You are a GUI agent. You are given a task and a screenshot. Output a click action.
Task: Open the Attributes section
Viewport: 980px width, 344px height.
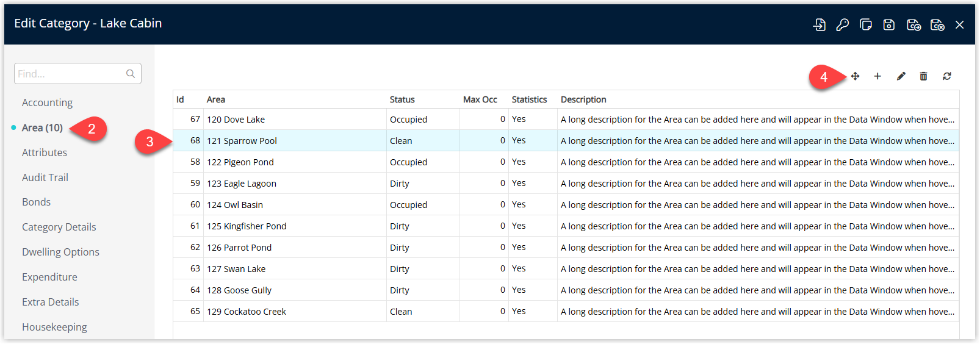(45, 152)
